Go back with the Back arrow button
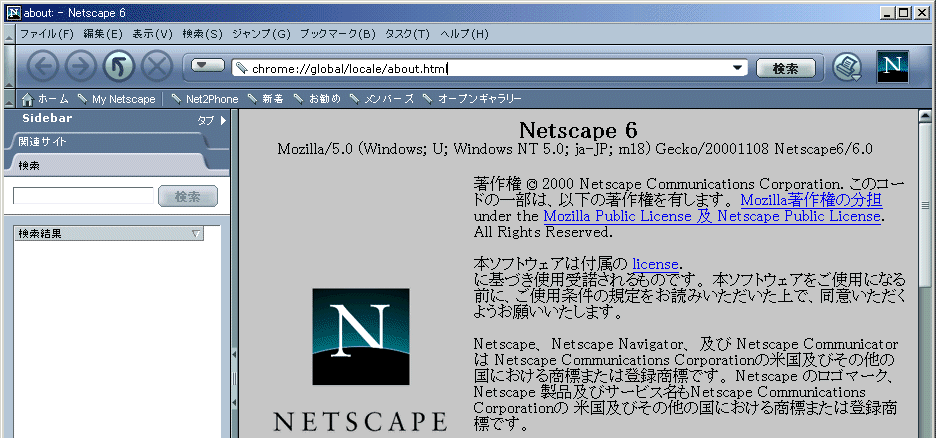 (42, 67)
